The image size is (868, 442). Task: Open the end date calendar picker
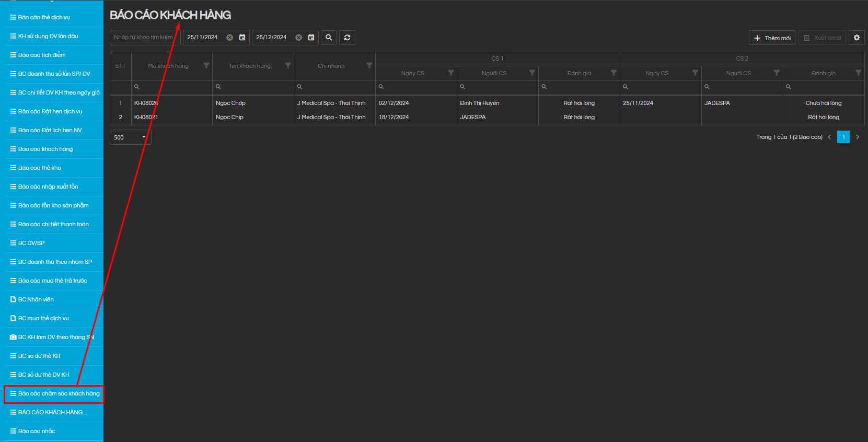point(311,38)
